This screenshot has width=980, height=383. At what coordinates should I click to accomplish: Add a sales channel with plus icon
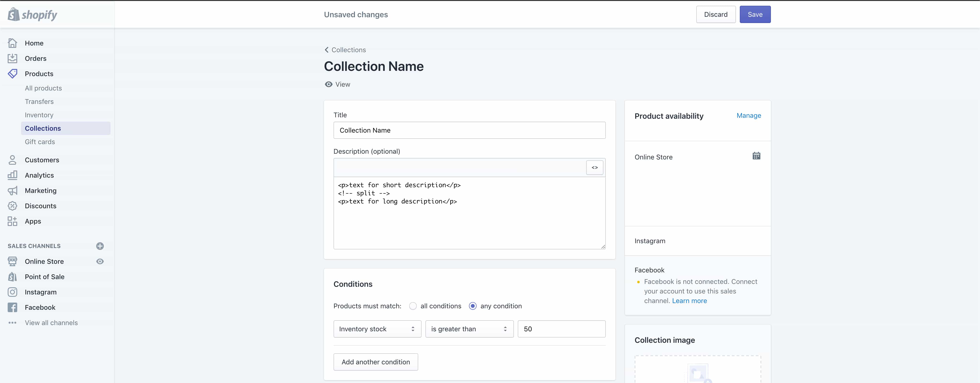[x=100, y=246]
